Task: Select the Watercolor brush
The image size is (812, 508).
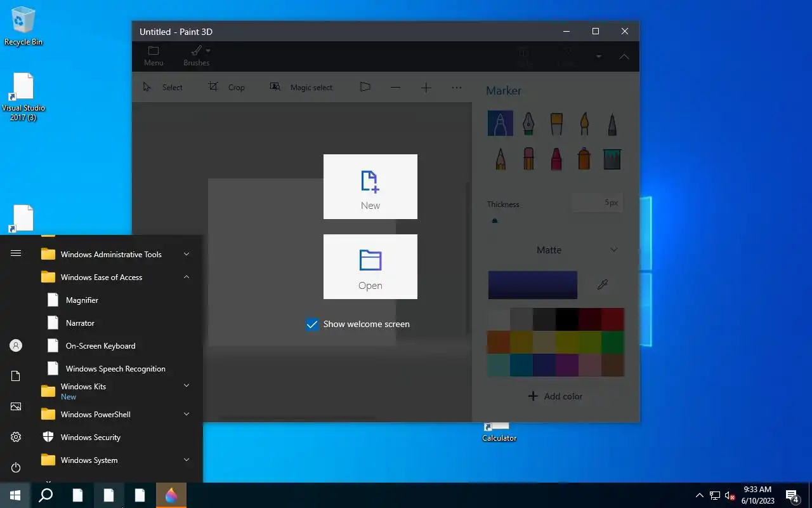Action: click(584, 123)
